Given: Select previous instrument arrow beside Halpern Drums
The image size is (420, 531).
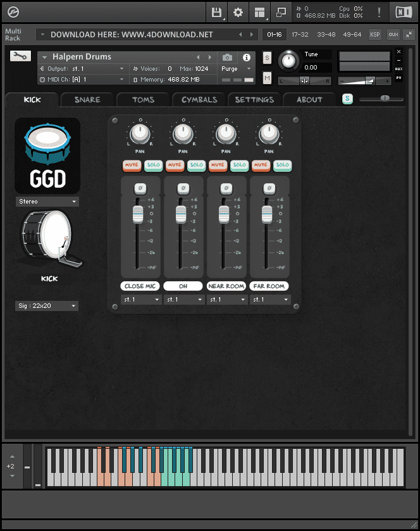Looking at the screenshot, I should pyautogui.click(x=199, y=58).
